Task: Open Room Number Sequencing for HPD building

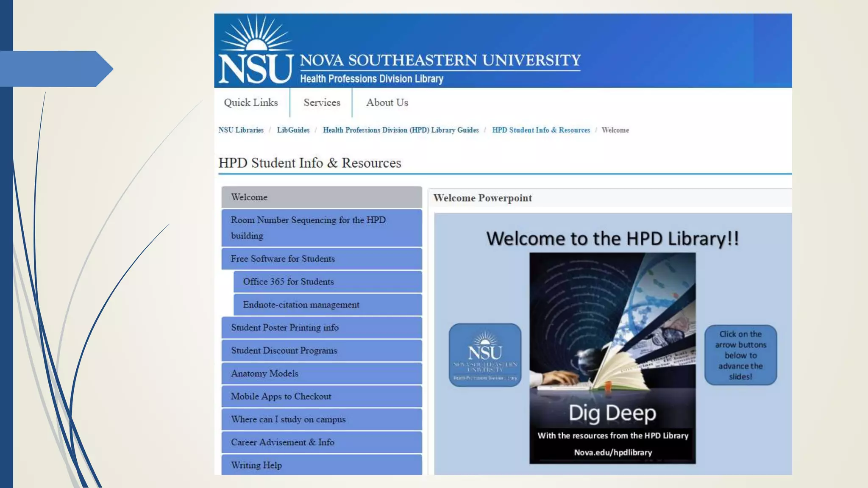Action: tap(321, 228)
